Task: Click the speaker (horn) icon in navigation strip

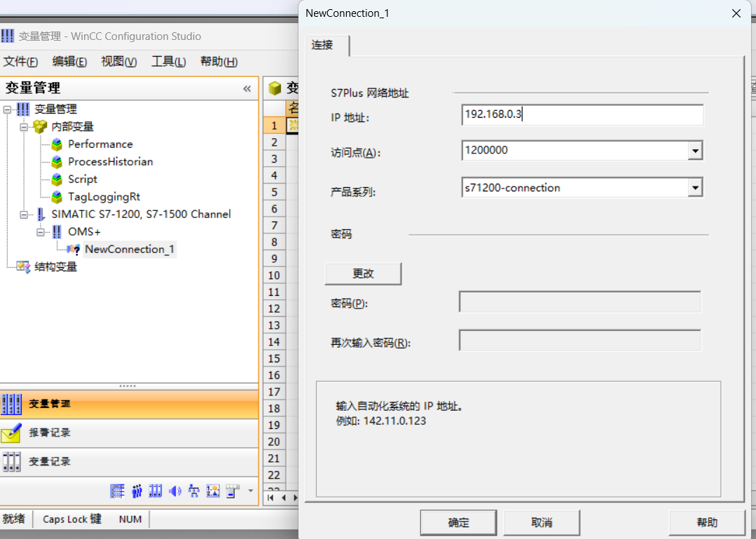Action: click(x=175, y=491)
